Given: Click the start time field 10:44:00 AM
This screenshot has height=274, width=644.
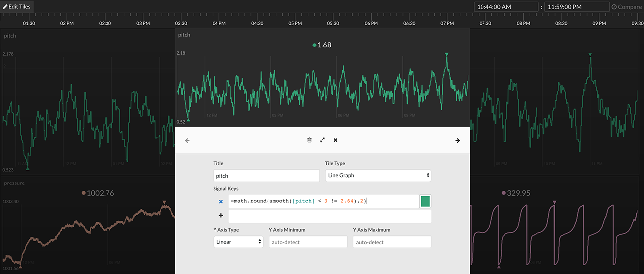Looking at the screenshot, I should 505,7.
